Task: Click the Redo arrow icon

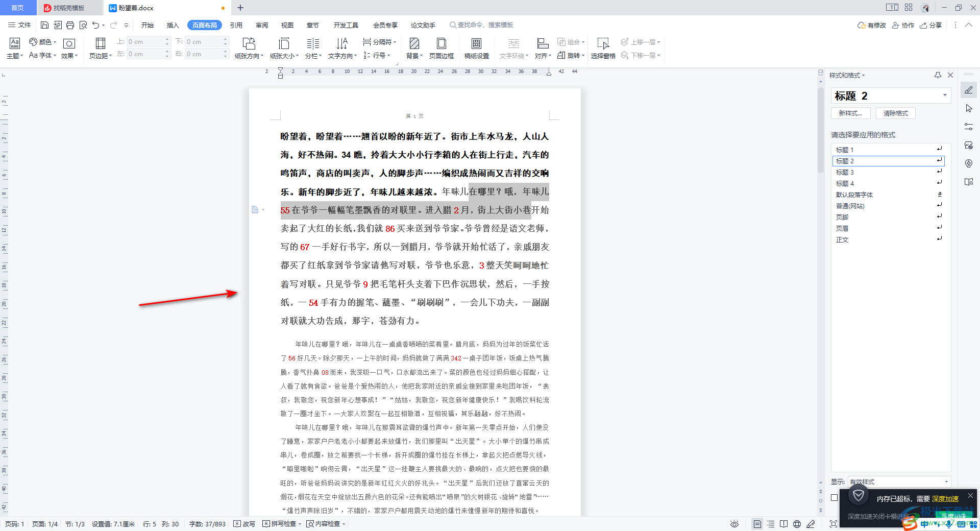Action: 113,25
